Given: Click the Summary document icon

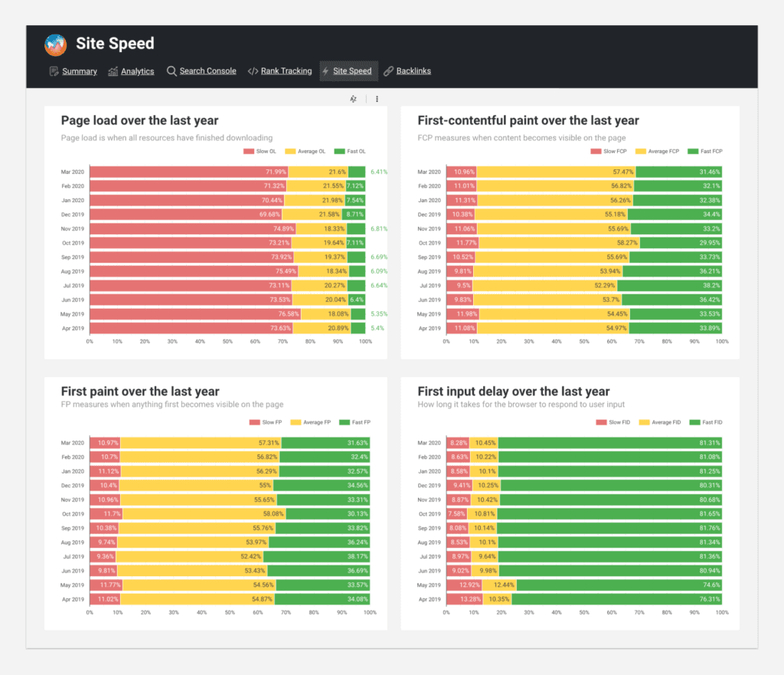Looking at the screenshot, I should pos(54,71).
